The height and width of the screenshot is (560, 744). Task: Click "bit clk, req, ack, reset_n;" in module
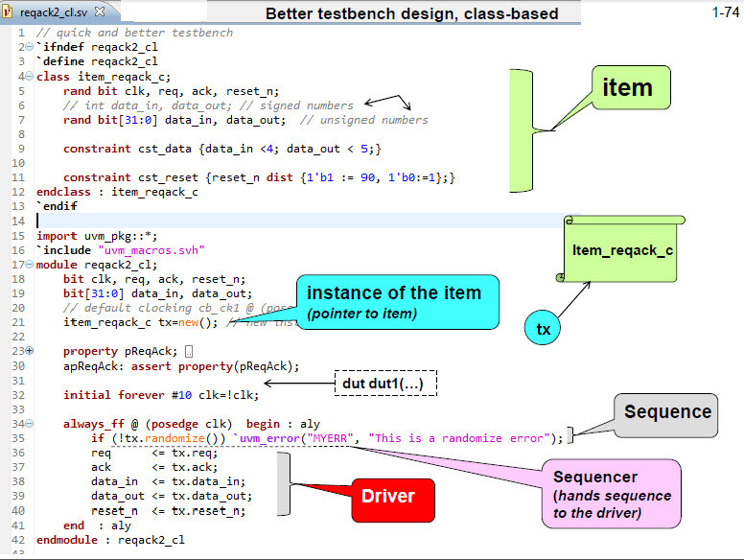tap(154, 280)
